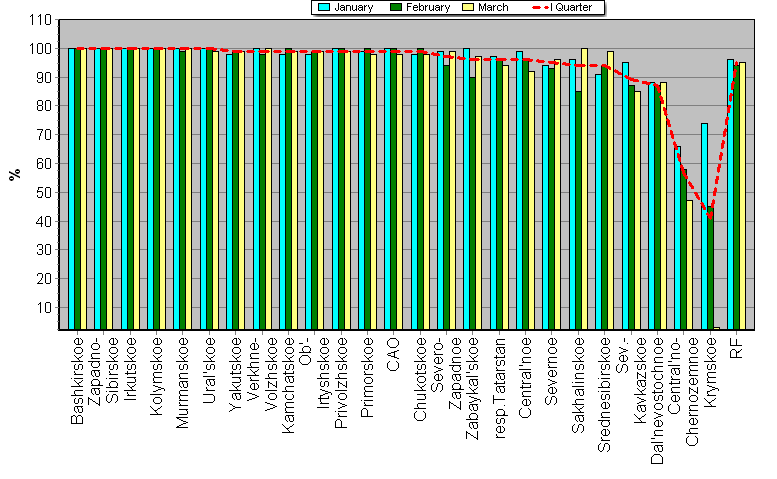
Task: Click the Irkutskoe axis label
Action: pos(130,368)
